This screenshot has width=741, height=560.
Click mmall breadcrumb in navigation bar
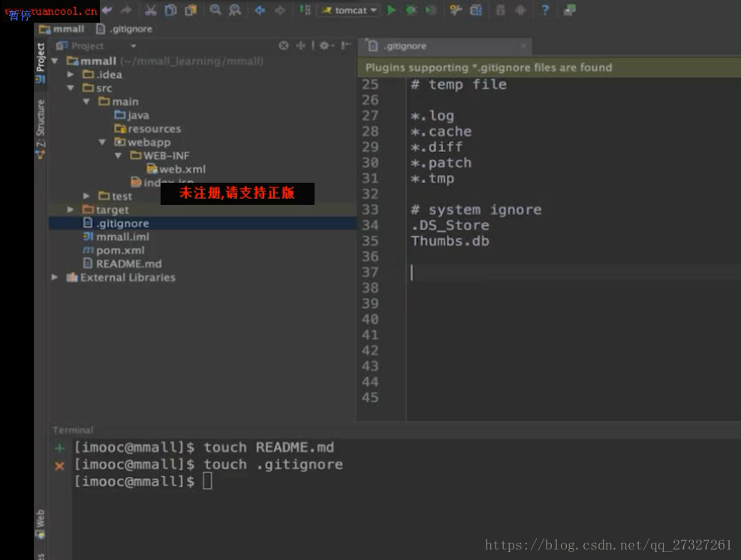click(x=62, y=29)
